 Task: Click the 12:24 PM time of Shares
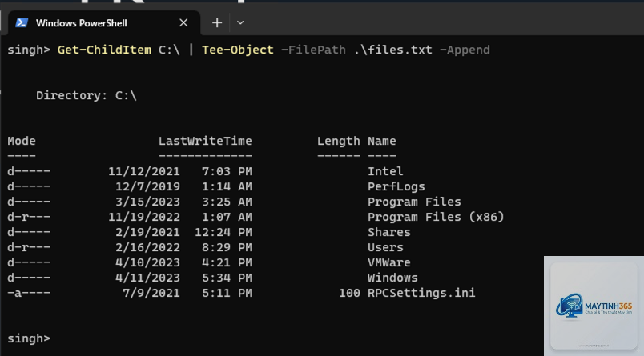click(x=223, y=232)
